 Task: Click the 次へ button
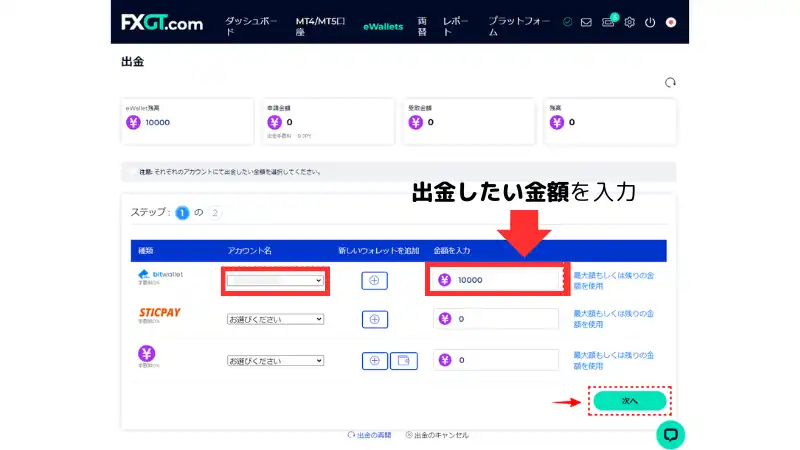coord(629,400)
